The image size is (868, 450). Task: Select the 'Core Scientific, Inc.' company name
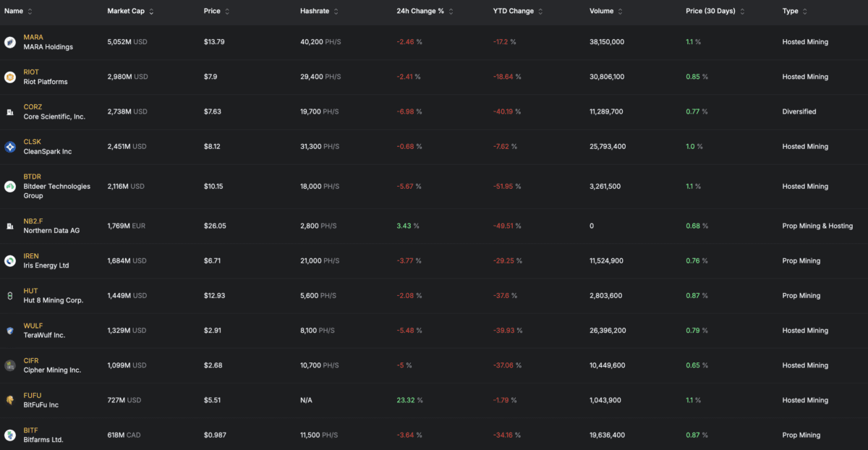[x=55, y=116]
